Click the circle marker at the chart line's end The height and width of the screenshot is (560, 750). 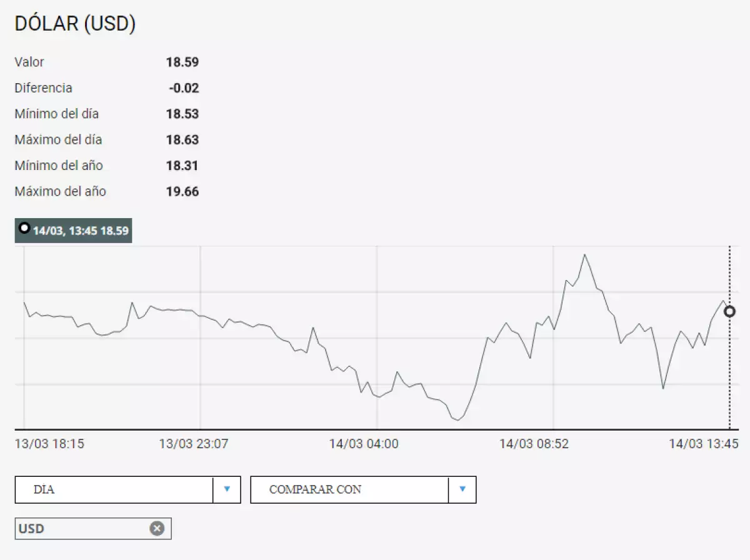(x=729, y=311)
